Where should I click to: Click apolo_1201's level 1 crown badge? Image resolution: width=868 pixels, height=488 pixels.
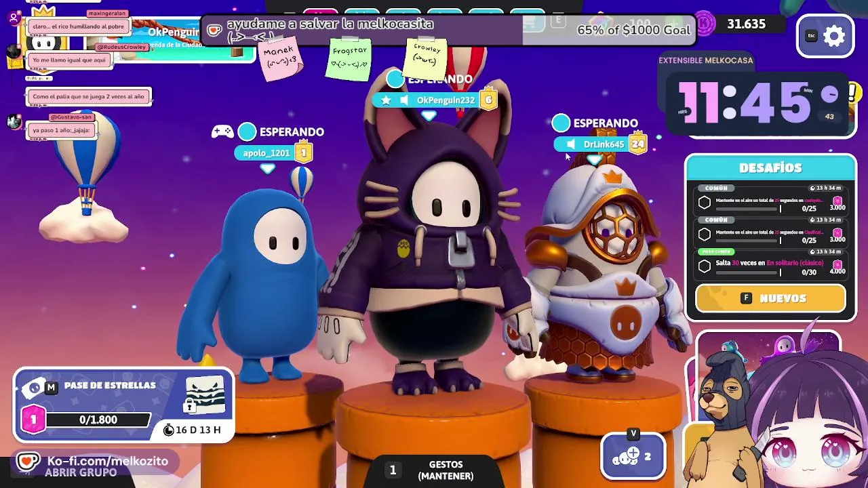pyautogui.click(x=304, y=152)
